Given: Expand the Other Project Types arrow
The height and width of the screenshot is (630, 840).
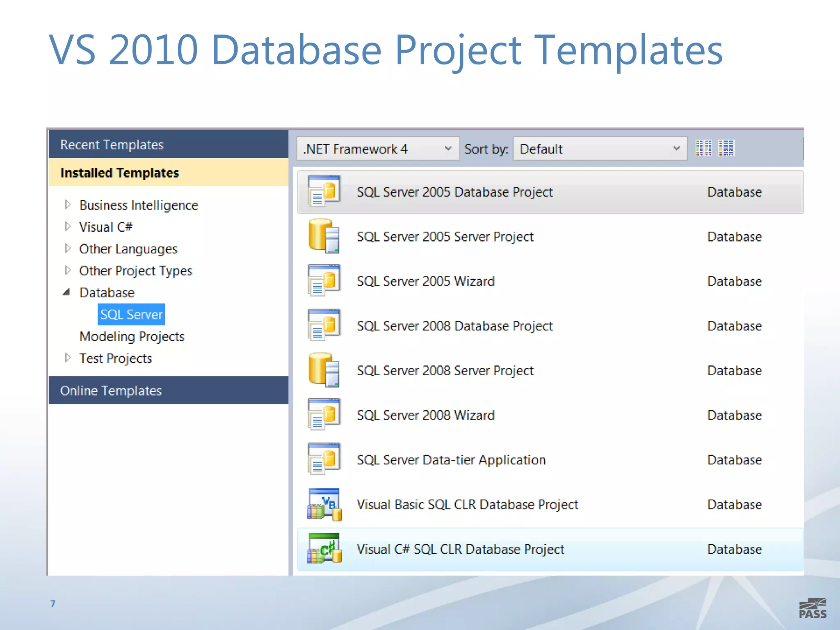Looking at the screenshot, I should pyautogui.click(x=68, y=270).
